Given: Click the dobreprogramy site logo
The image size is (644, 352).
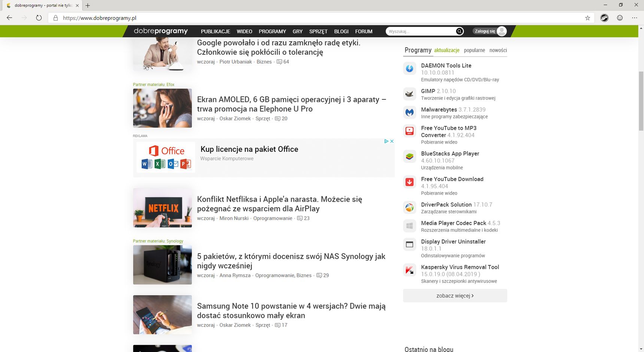Looking at the screenshot, I should 161,31.
